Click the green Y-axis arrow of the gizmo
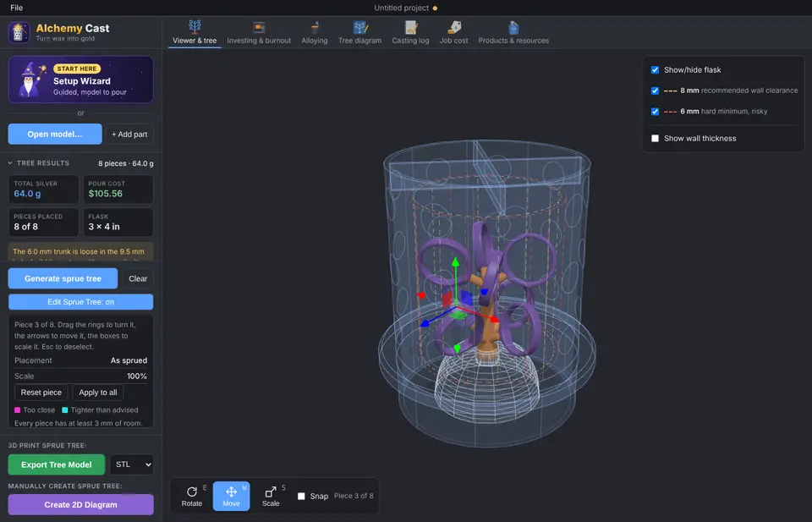Viewport: 812px width, 522px height. 455,262
